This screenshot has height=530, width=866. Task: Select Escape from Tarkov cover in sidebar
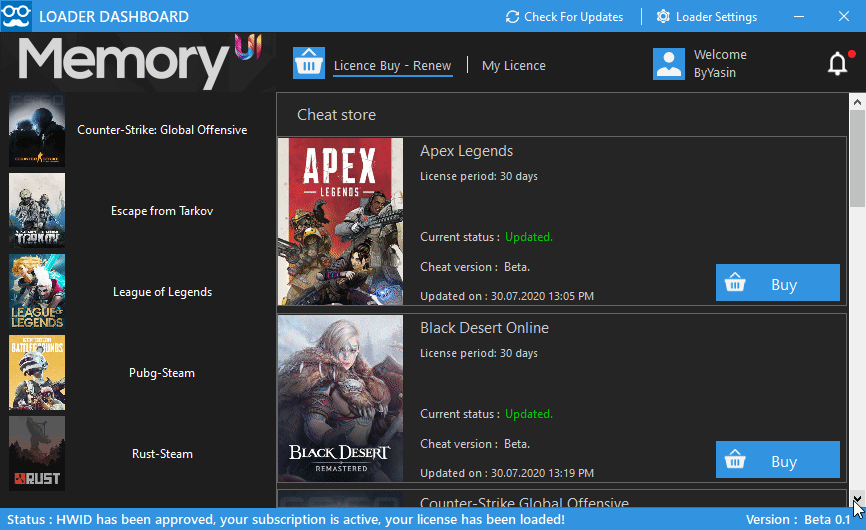click(x=37, y=210)
